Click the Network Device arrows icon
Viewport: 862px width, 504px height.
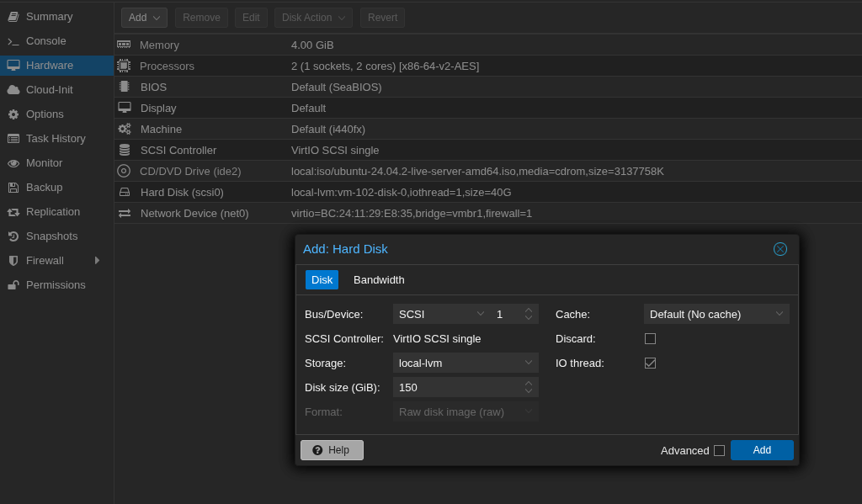[x=125, y=214]
